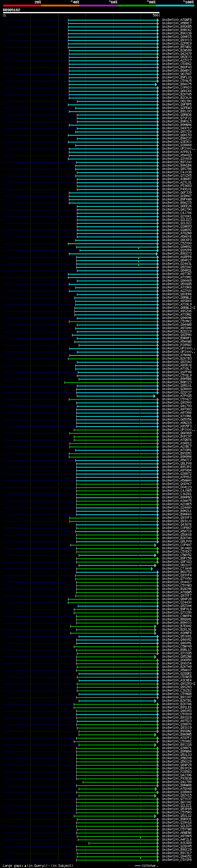This screenshot has height=868, width=197.
Task: Choose hit UniRef100_Q2PMC9
Action: point(176,43)
